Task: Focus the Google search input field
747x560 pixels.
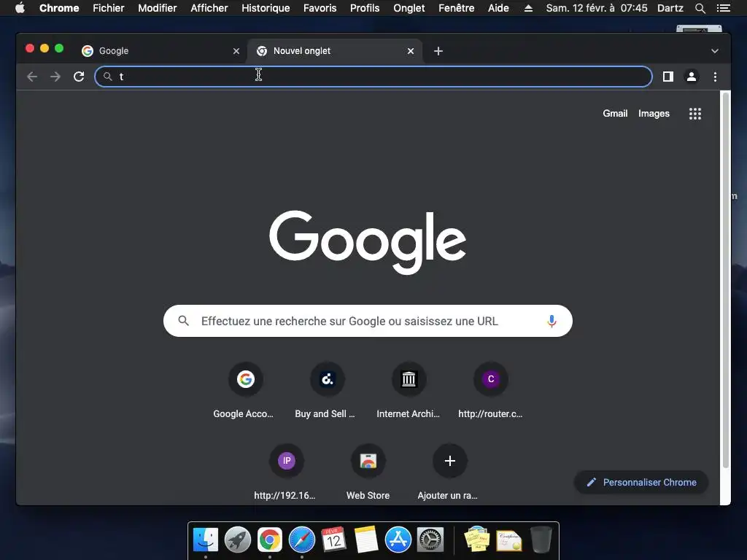Action: click(x=368, y=321)
